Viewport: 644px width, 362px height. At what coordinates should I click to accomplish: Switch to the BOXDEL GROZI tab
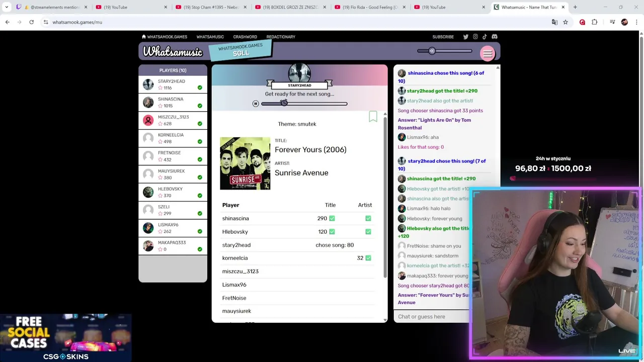coord(291,7)
